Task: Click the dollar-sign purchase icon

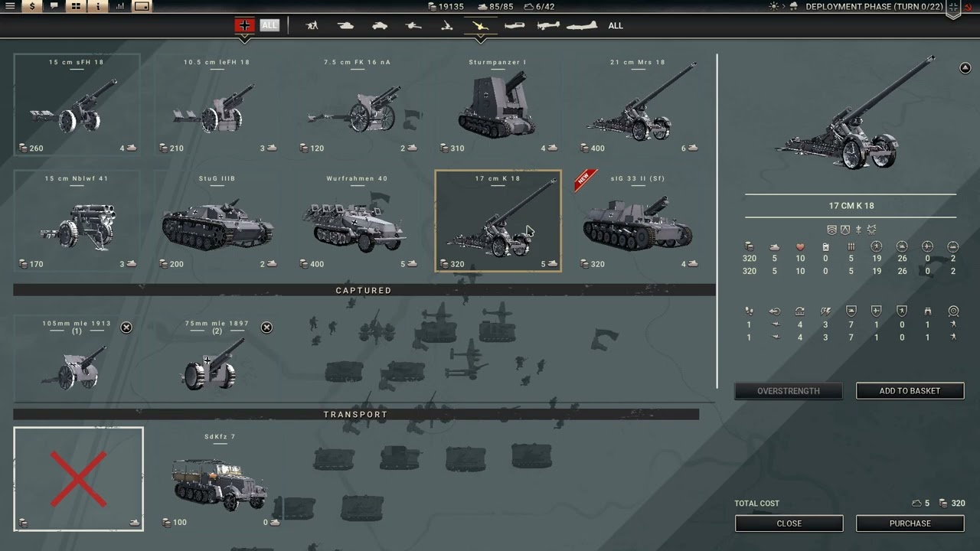Action: (32, 6)
